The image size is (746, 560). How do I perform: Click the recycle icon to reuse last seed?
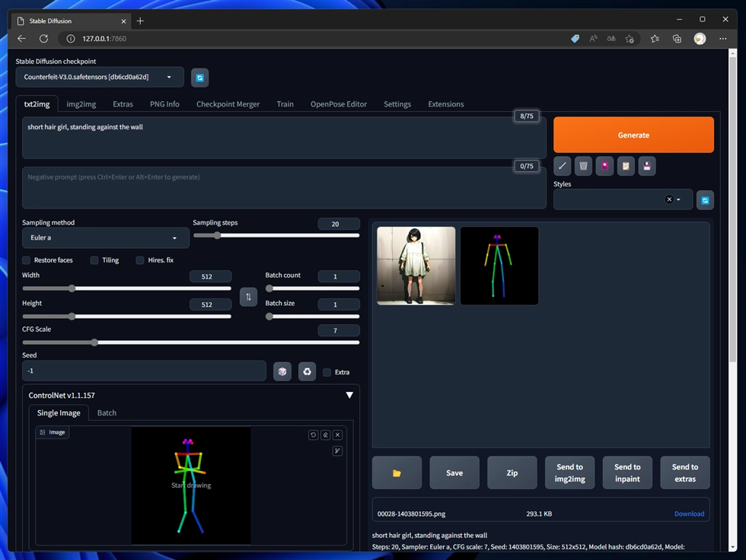coord(307,371)
